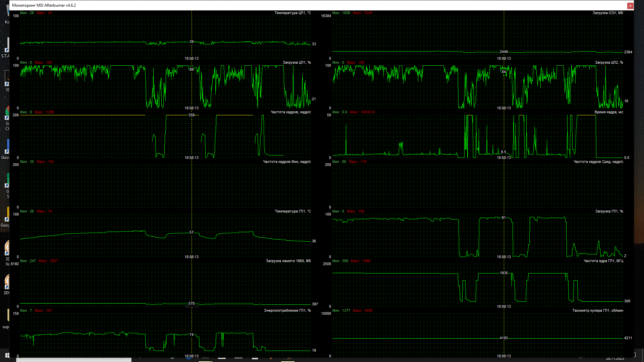
Task: Open the Windows Start menu
Action: click(x=7, y=355)
